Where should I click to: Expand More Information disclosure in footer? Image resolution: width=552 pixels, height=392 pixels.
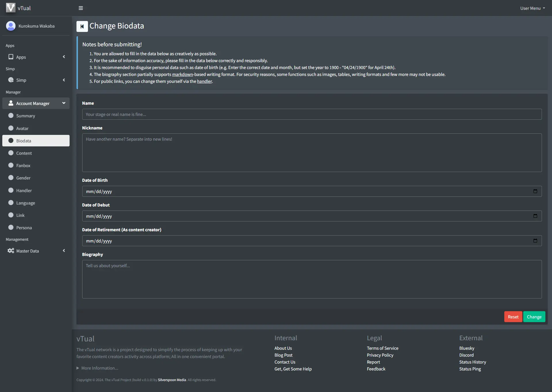pos(97,368)
